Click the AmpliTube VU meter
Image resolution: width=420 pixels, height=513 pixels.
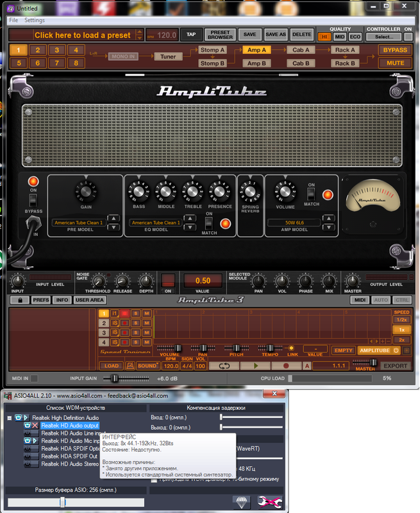tap(373, 196)
